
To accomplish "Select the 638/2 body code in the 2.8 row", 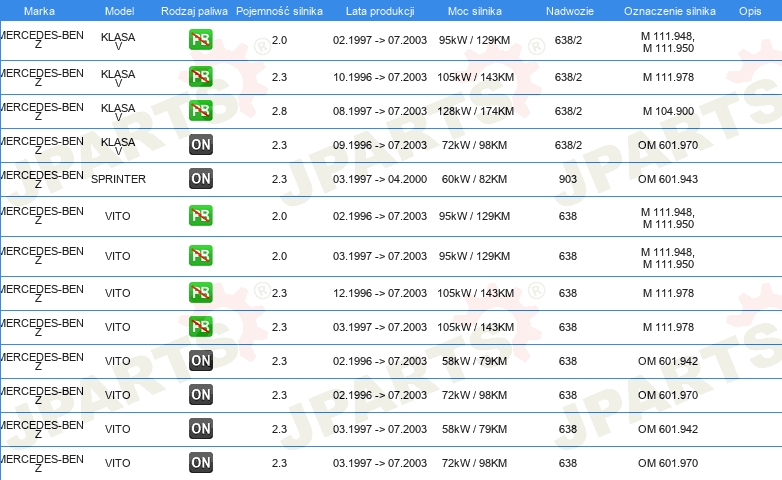I will click(x=568, y=111).
